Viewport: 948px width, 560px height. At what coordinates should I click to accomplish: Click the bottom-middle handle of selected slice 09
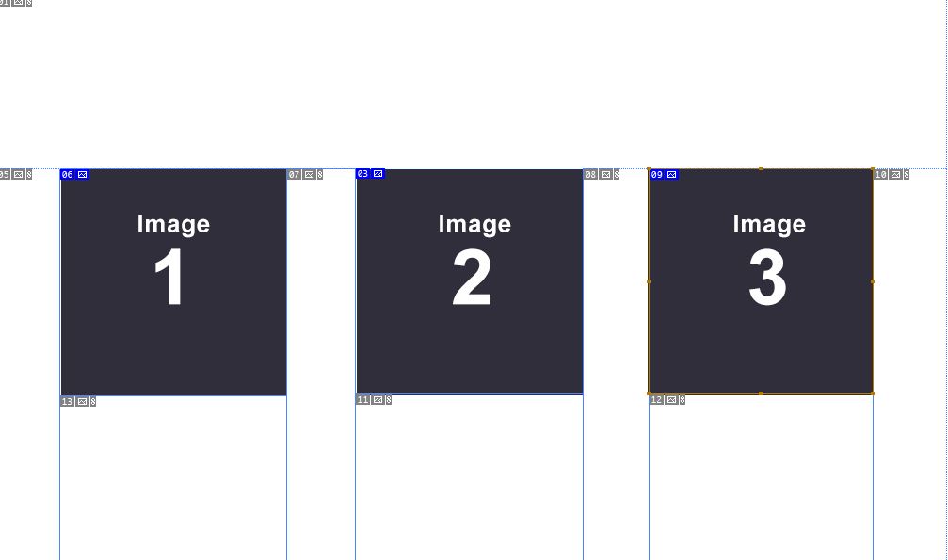pos(761,393)
